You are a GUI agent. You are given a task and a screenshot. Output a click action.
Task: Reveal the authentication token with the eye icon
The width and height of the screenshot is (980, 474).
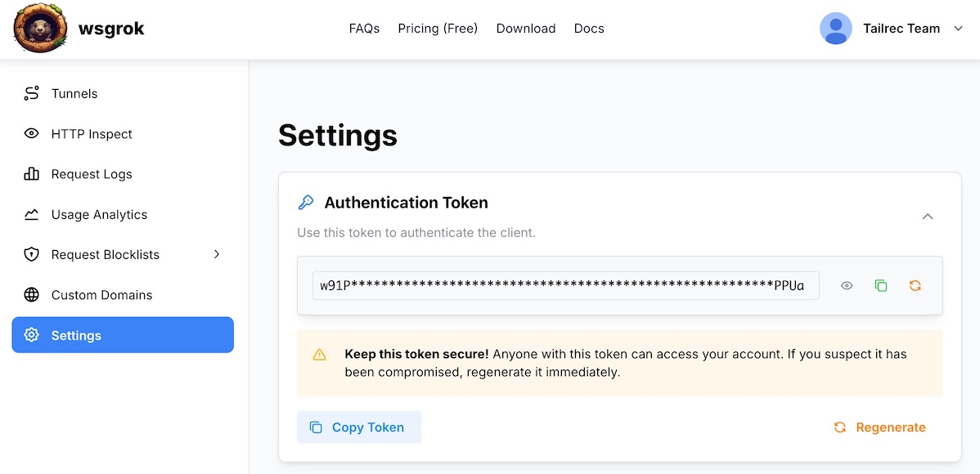(x=846, y=285)
